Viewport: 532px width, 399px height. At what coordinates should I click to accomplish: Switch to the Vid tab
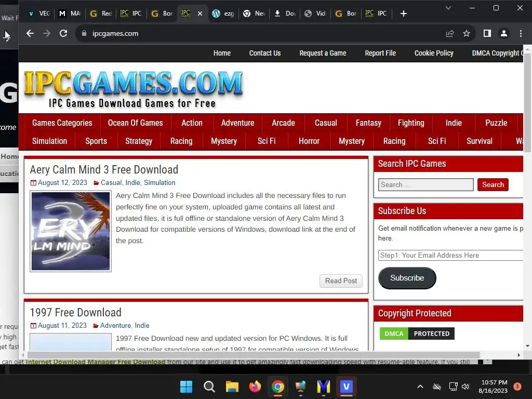(315, 14)
